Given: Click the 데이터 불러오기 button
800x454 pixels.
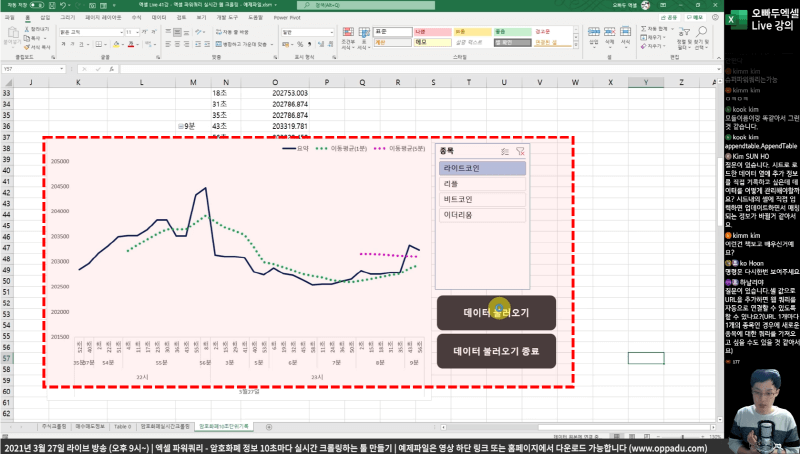Looking at the screenshot, I should 496,312.
